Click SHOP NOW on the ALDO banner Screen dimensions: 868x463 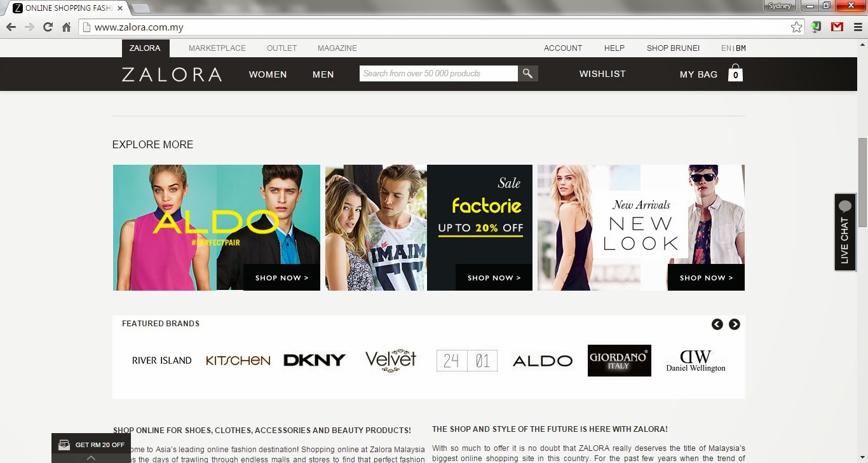[281, 278]
